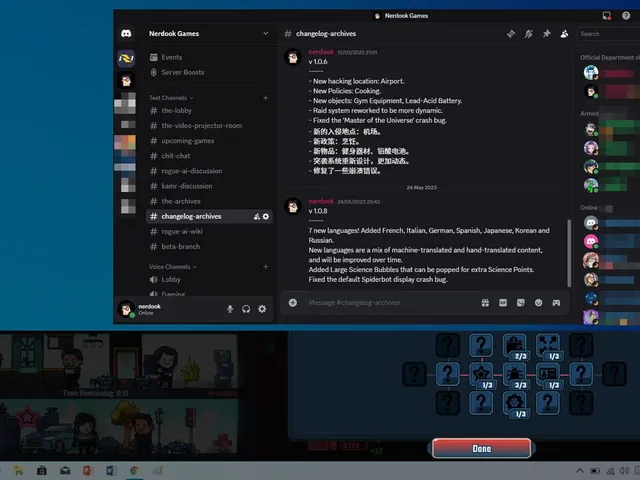Viewport: 640px width, 480px height.
Task: Open the upcoming-games channel
Action: point(209,141)
